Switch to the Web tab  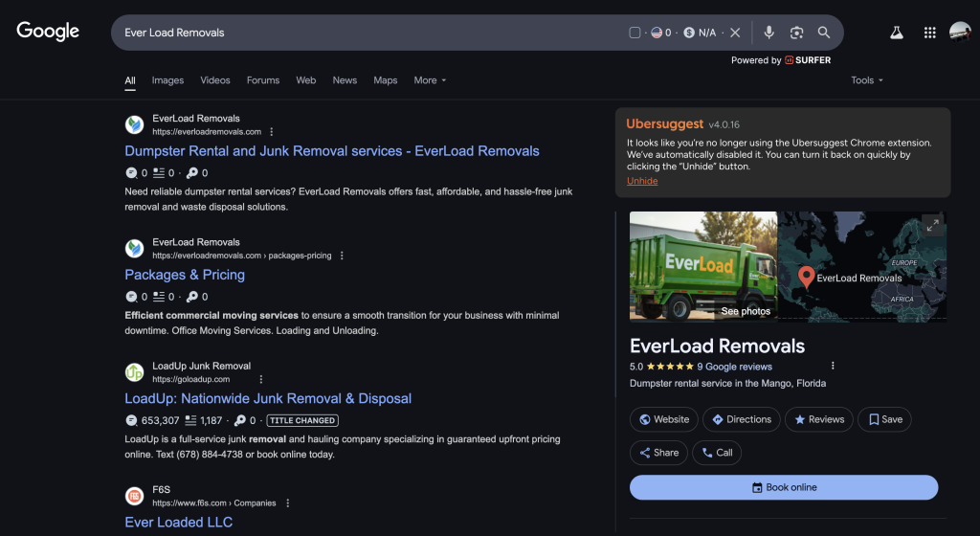tap(305, 80)
